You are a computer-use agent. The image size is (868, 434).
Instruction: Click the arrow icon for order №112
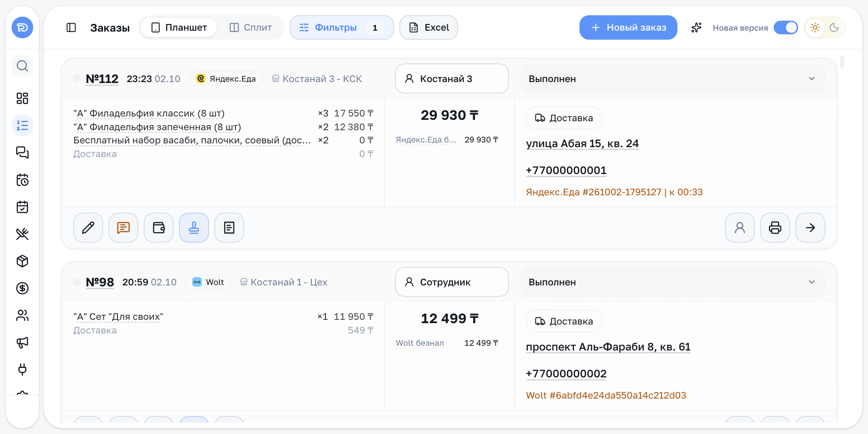pos(810,228)
